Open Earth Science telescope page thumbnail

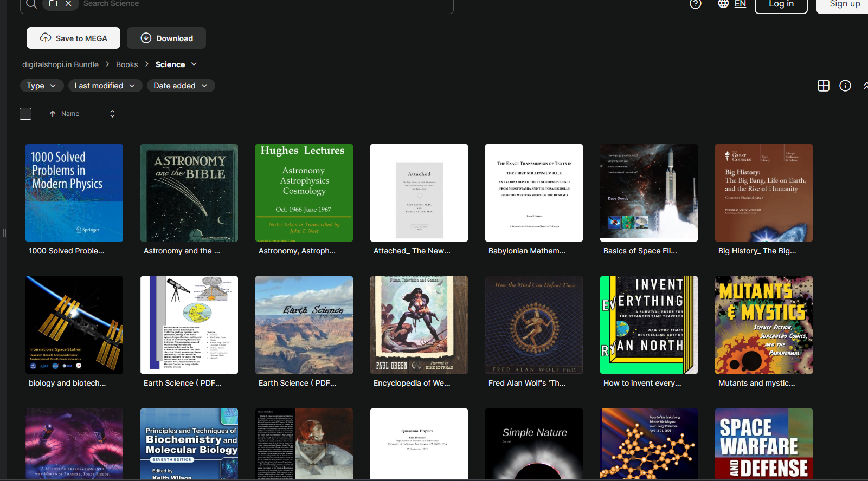(x=189, y=325)
